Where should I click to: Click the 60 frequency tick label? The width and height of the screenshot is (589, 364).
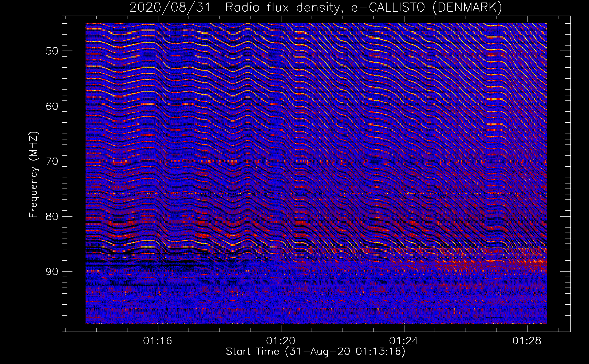point(52,106)
